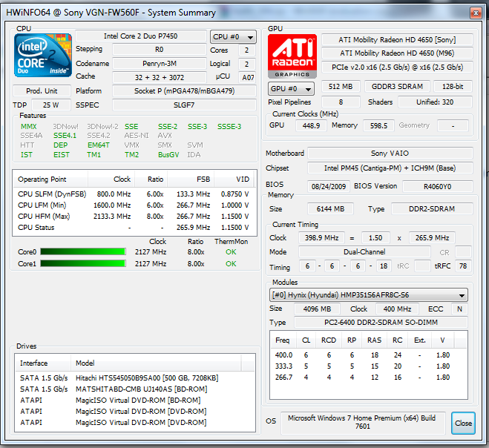
Task: Click the Interface column header in Drives
Action: coord(42,363)
